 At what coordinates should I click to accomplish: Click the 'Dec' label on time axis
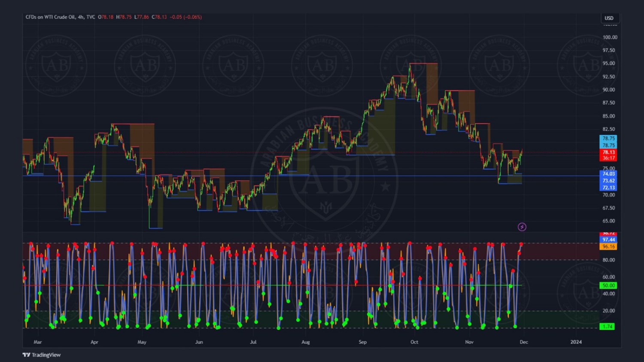click(524, 342)
